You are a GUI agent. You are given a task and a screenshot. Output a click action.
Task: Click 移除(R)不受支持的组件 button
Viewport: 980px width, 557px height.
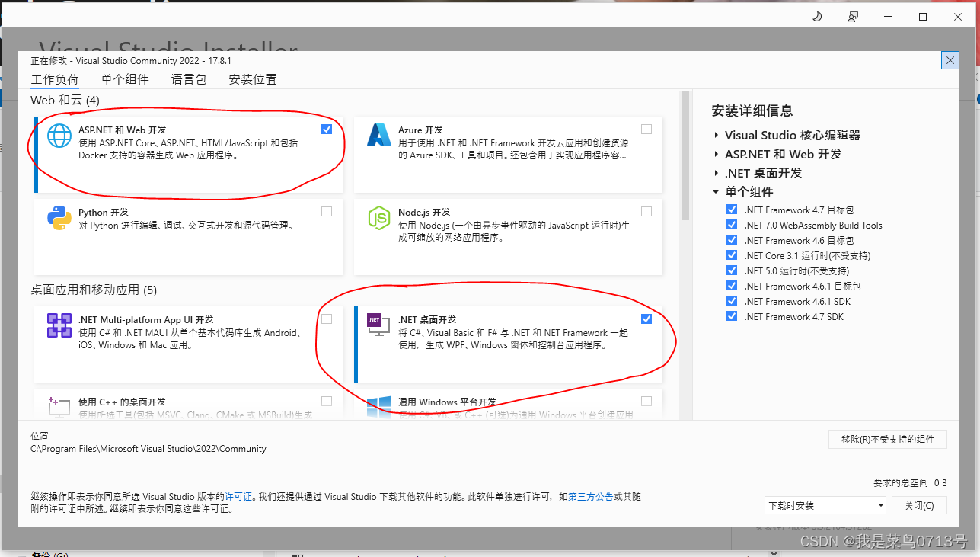pos(888,439)
